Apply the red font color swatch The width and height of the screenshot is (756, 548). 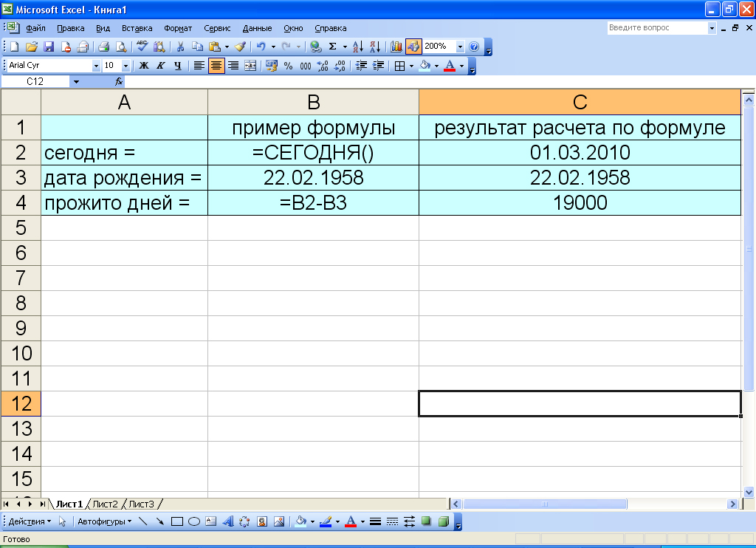pyautogui.click(x=450, y=66)
